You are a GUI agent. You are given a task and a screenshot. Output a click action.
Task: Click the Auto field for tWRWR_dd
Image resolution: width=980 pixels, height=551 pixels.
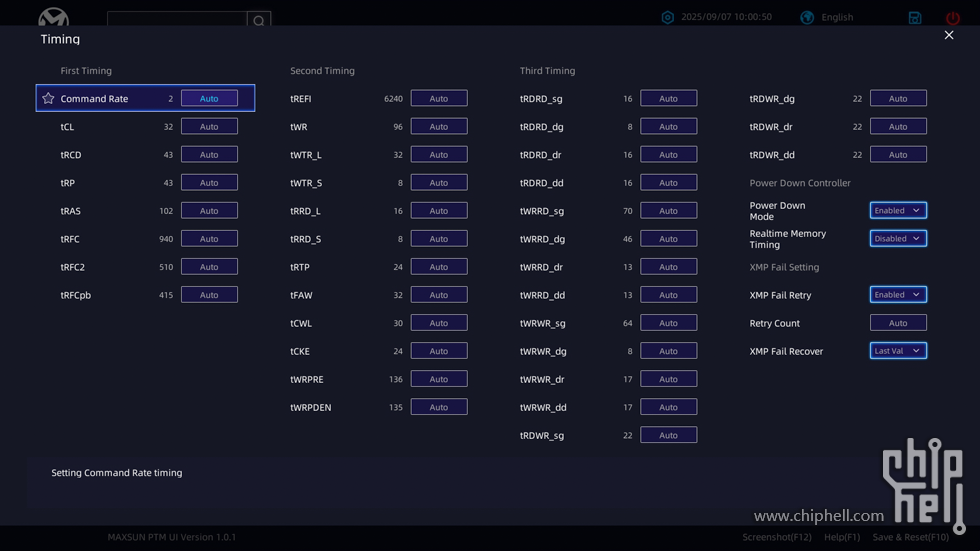point(669,407)
